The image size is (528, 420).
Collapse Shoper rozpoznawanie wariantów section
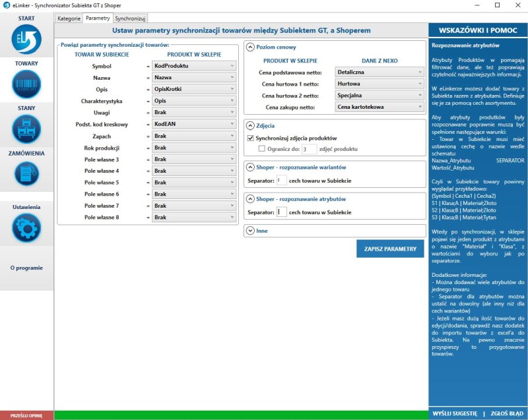251,167
